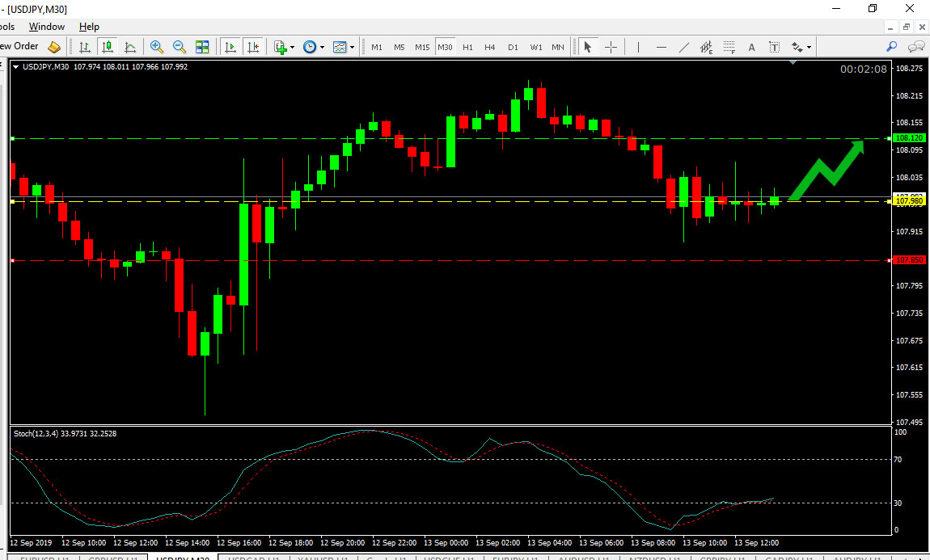Click the gold MetaEditor book icon

pyautogui.click(x=54, y=47)
